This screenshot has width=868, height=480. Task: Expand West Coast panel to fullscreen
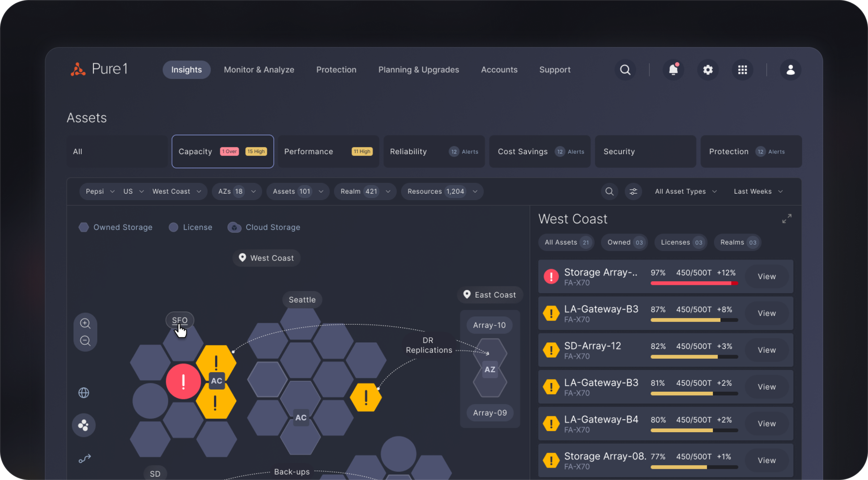click(x=787, y=219)
